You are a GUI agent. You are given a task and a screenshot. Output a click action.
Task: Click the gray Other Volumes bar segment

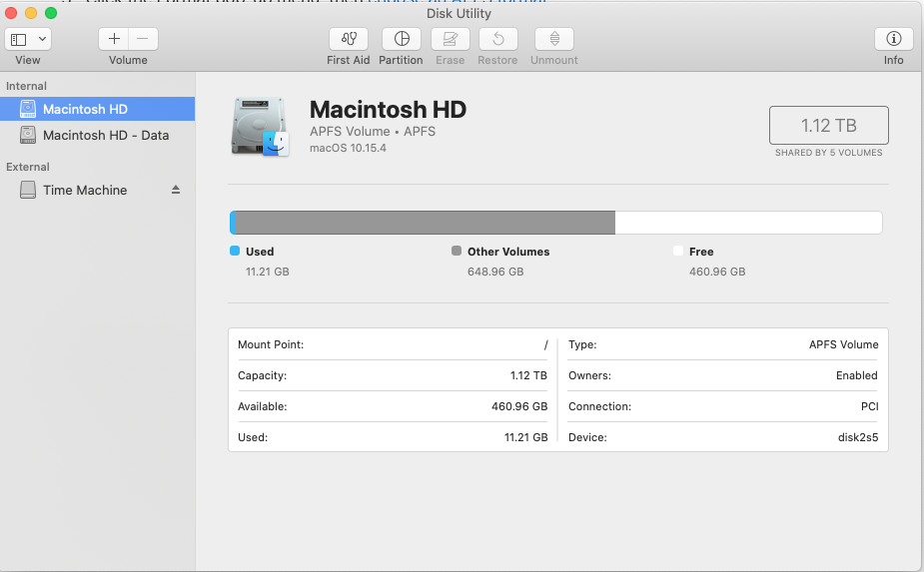click(425, 223)
